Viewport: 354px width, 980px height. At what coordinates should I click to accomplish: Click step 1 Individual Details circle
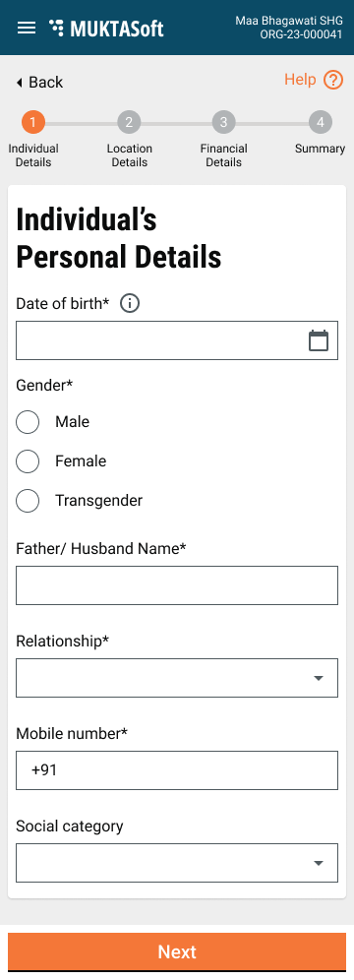33,122
